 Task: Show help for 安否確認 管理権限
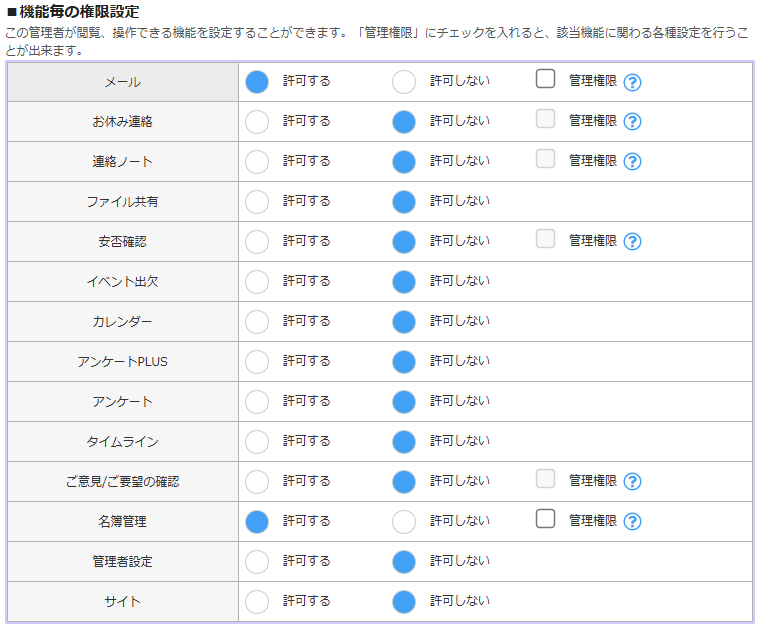click(632, 242)
